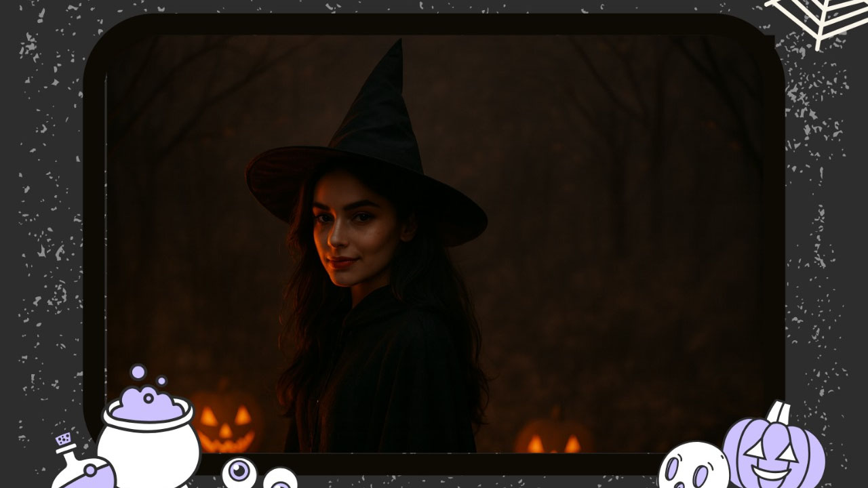This screenshot has height=488, width=868.
Task: Click the pumpkin's smiling mouth
Action: pos(768,473)
